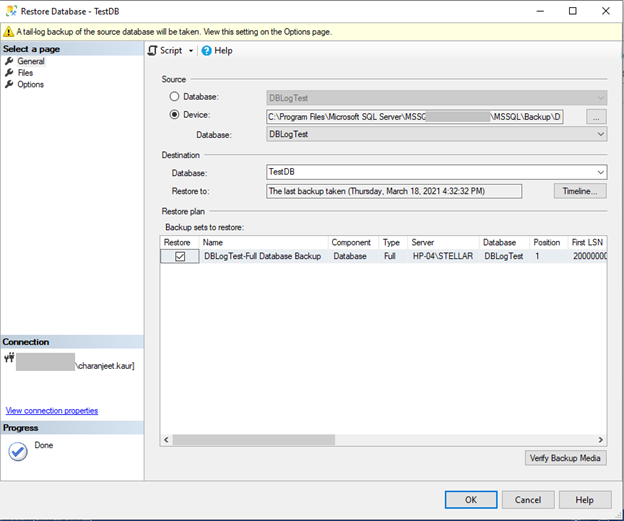
Task: Switch to the Options page
Action: click(30, 84)
